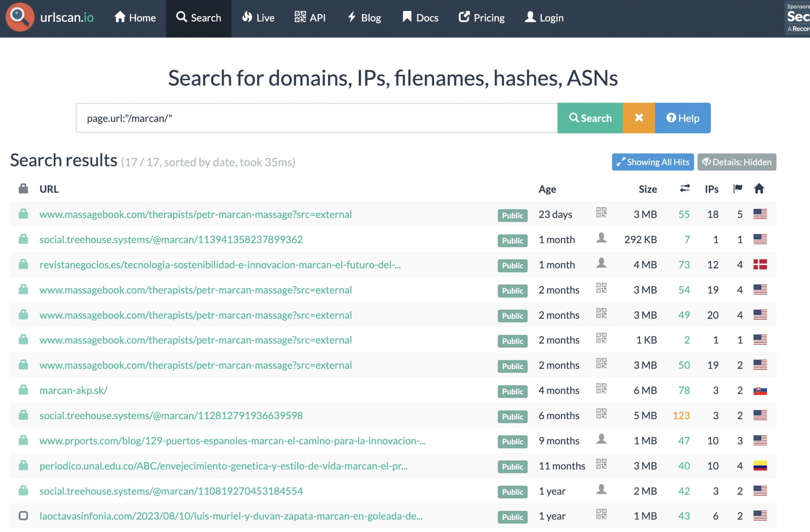The height and width of the screenshot is (532, 810).
Task: Click the IPs column header
Action: click(712, 189)
